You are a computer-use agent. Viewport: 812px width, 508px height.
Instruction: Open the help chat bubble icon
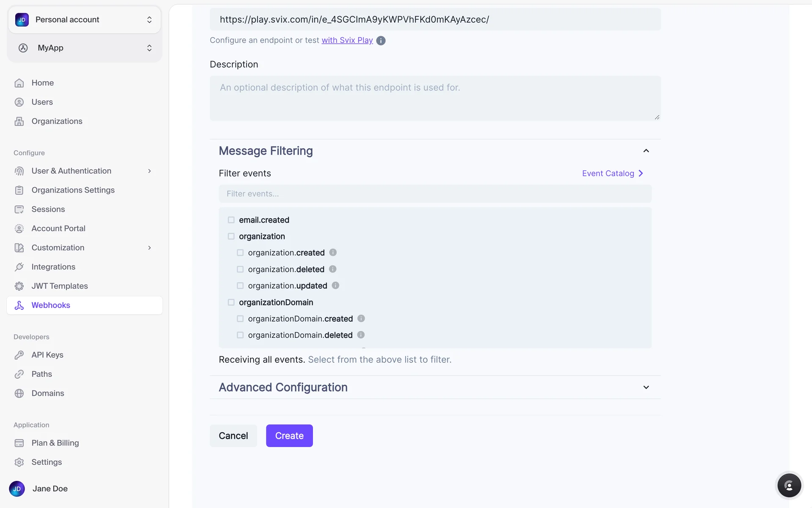click(x=789, y=486)
